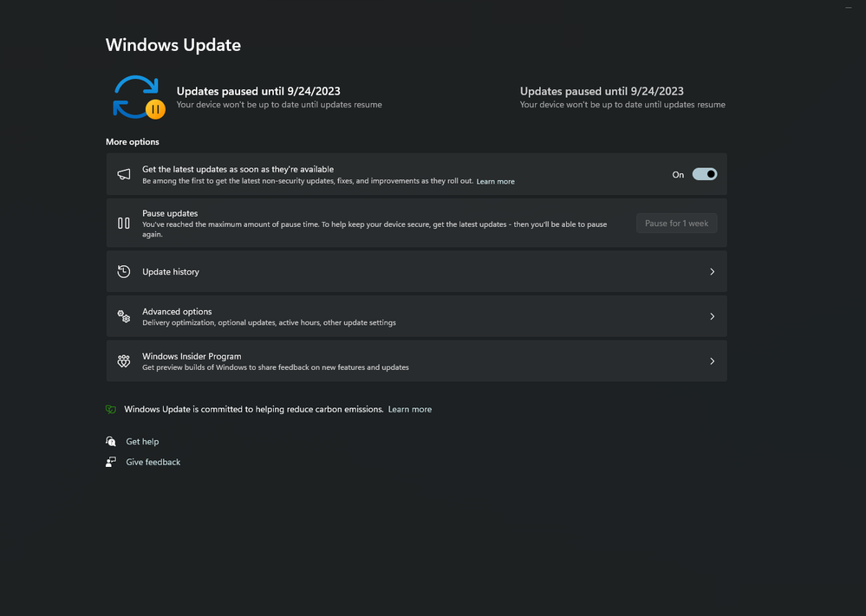Click the megaphone icon for latest updates

(x=124, y=174)
